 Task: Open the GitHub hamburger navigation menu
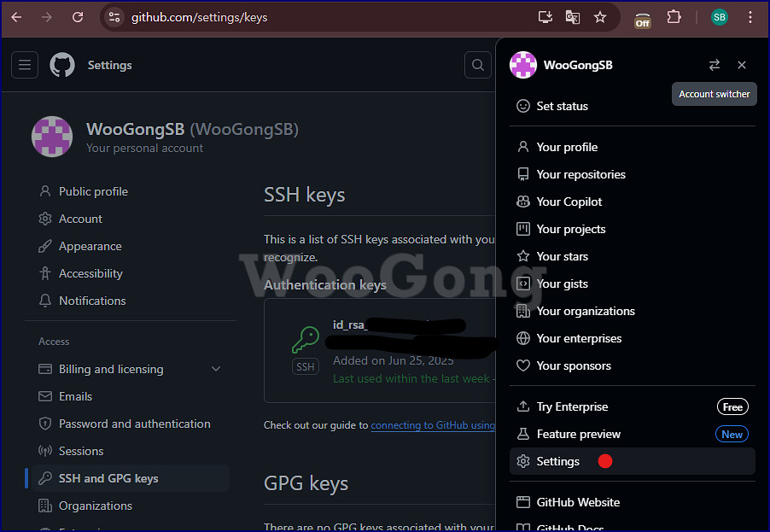pos(25,65)
